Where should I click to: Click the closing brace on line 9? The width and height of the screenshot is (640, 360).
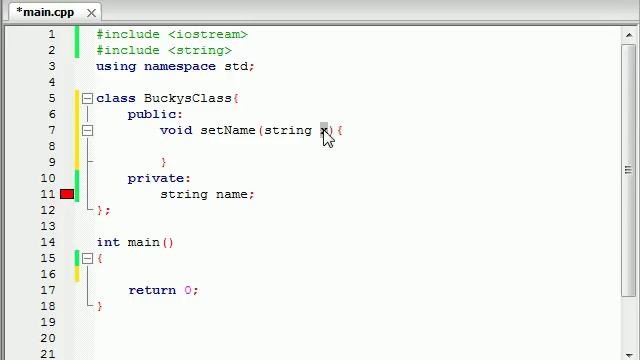[164, 162]
